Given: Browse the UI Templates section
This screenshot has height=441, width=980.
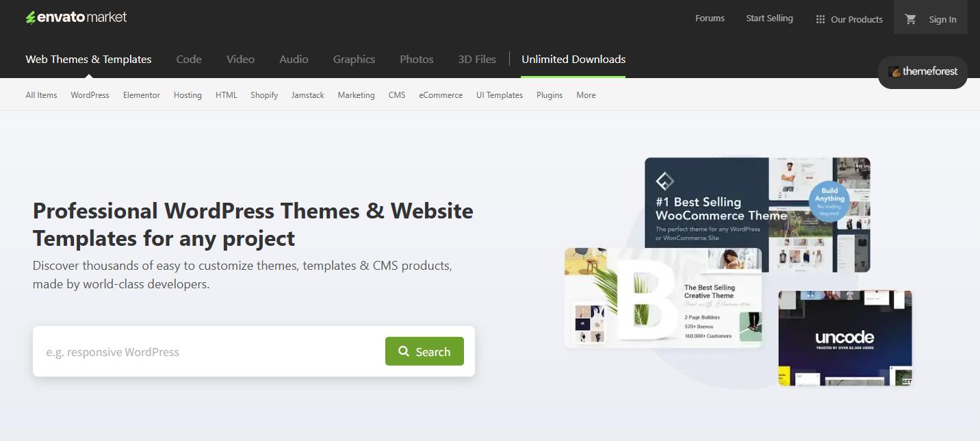Looking at the screenshot, I should click(499, 94).
